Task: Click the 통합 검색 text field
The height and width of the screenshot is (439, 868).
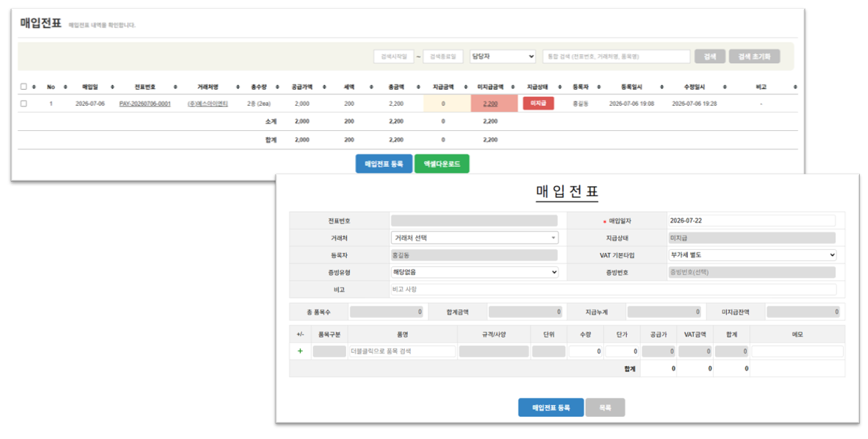Action: (616, 57)
